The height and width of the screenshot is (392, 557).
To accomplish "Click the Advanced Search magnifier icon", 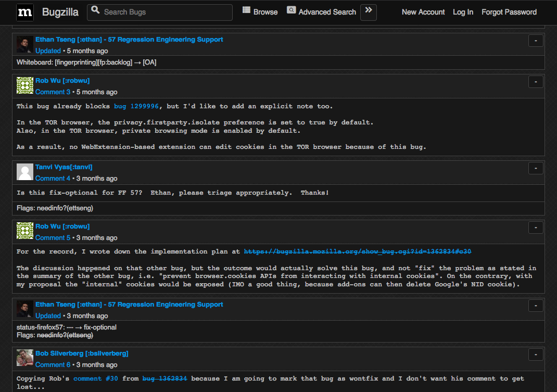I will [x=292, y=10].
